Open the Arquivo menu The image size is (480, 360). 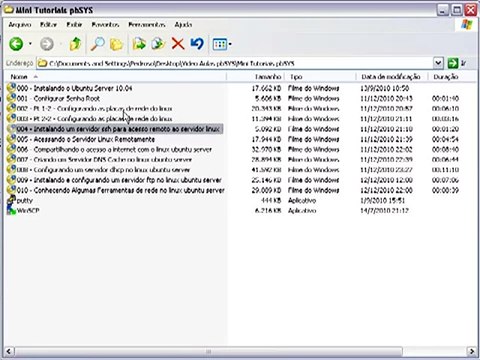20,25
